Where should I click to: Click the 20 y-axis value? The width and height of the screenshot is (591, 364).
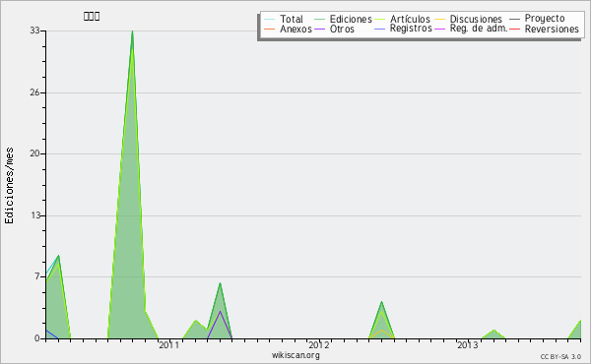[35, 153]
